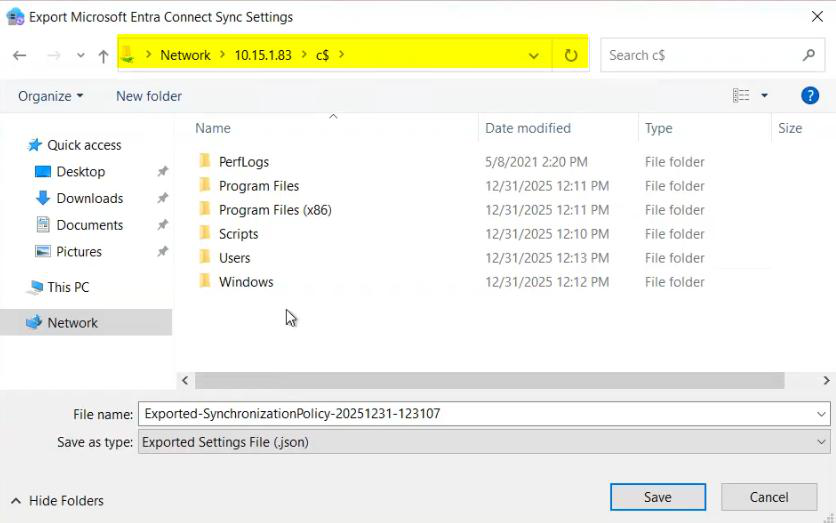The image size is (836, 523).
Task: Close the export dialog
Action: 817,17
